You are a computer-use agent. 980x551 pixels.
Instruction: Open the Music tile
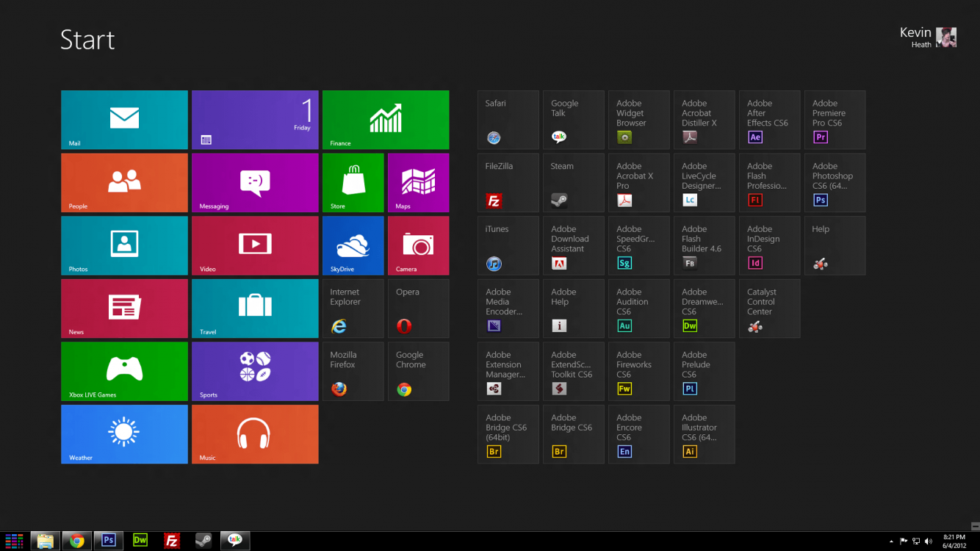coord(255,434)
